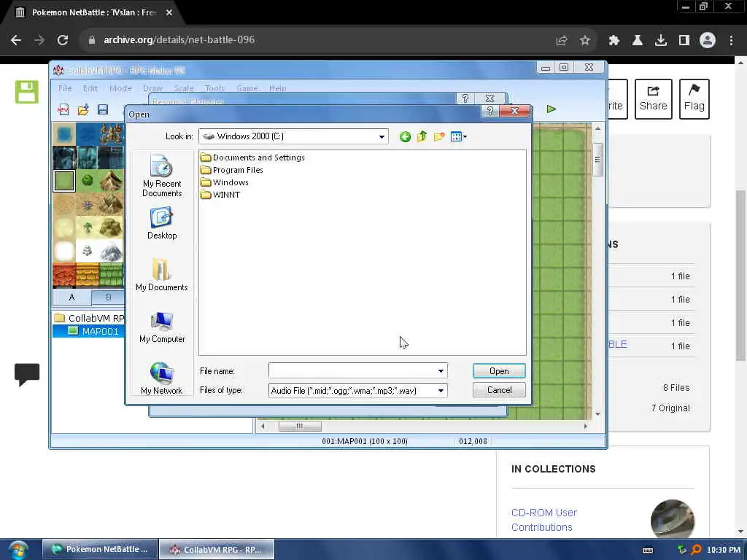Screen dimensions: 747x560
Task: Switch to tileset tab B
Action: (x=108, y=297)
